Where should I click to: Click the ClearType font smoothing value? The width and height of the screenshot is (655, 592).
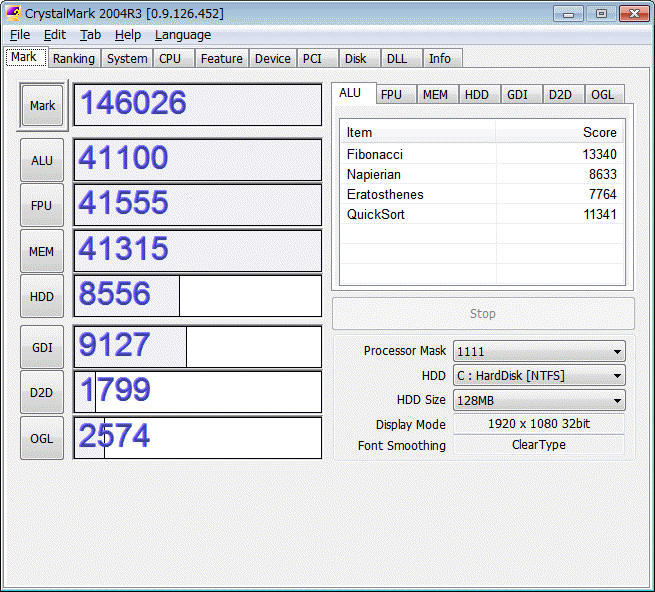point(539,445)
